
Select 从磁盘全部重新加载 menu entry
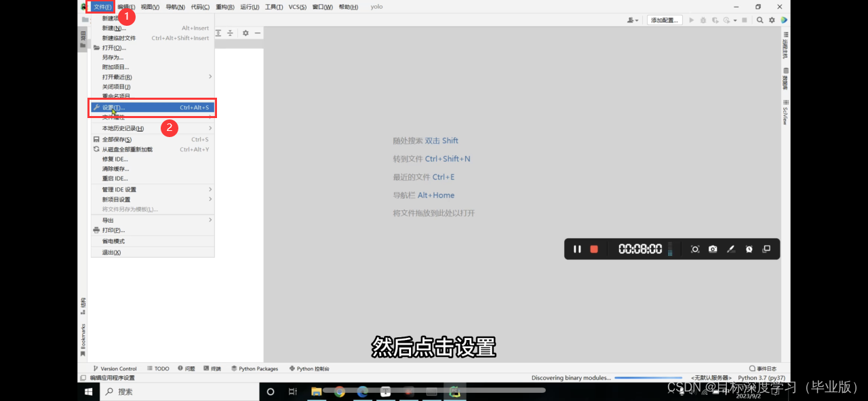click(x=153, y=149)
